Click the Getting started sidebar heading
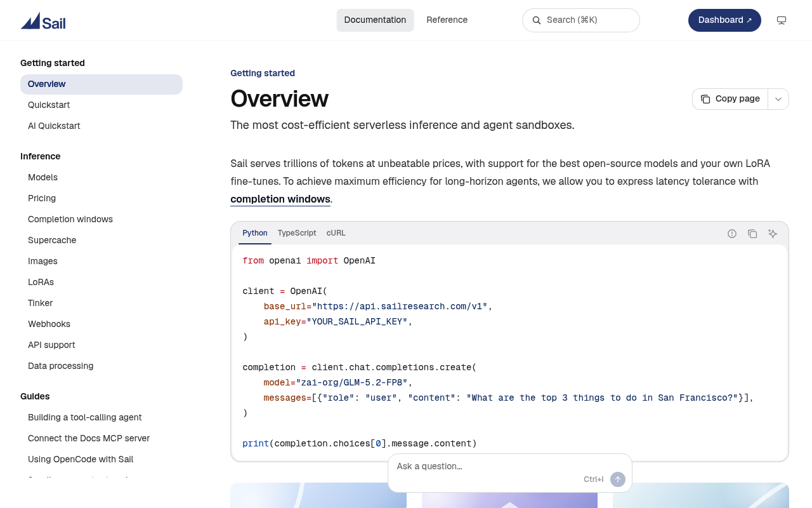This screenshot has height=508, width=812. click(x=53, y=63)
